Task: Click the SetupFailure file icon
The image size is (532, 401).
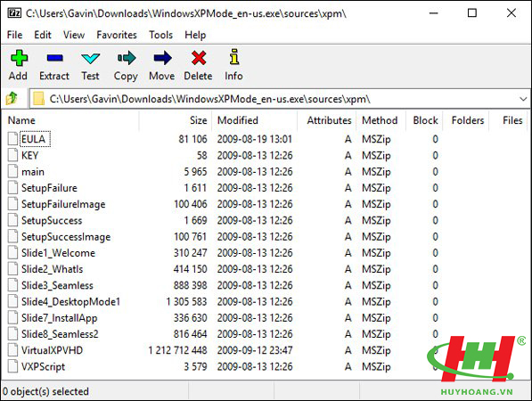Action: (x=12, y=188)
